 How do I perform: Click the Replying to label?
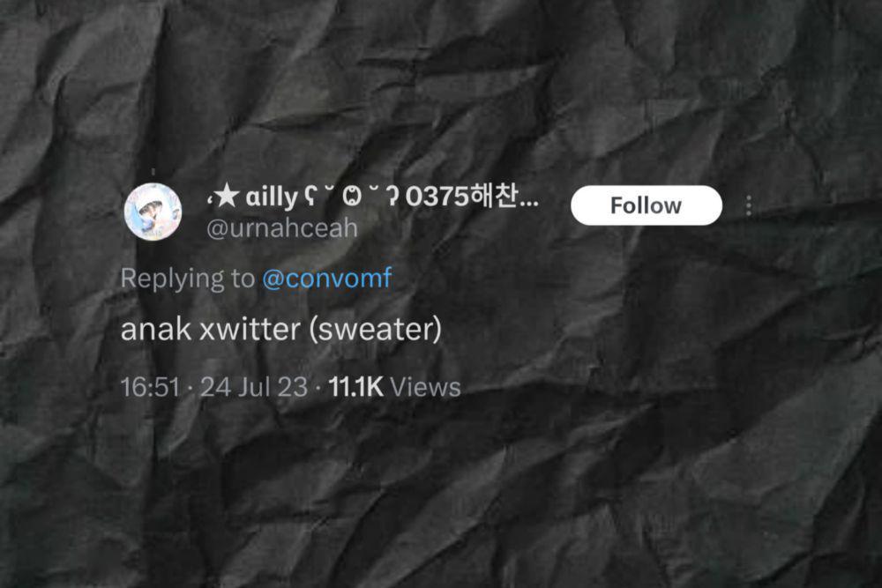pyautogui.click(x=188, y=279)
